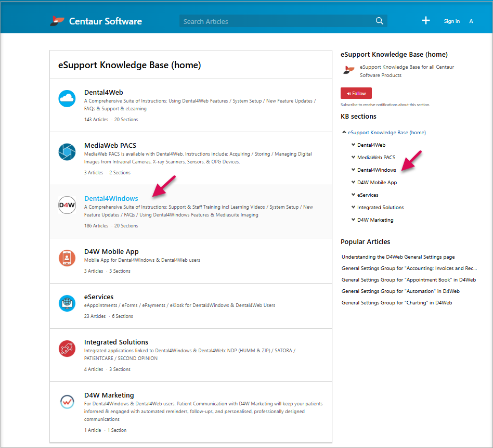Select Dental4Windows in KB sections

click(x=377, y=170)
